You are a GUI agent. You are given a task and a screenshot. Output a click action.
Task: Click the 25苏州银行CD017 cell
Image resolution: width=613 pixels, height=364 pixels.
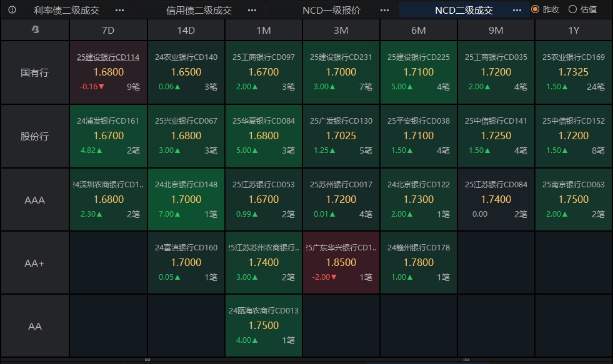(341, 200)
